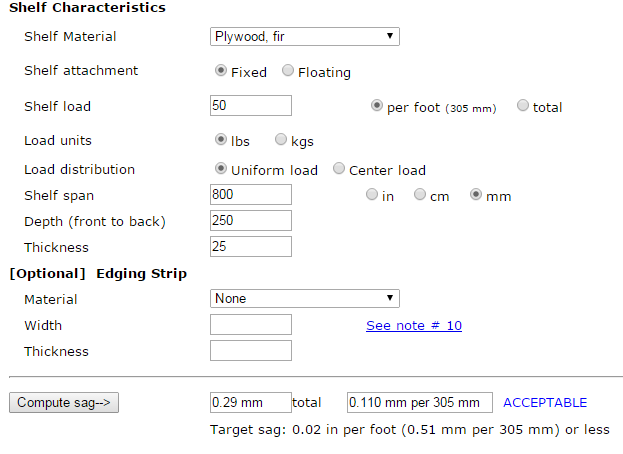Set span units to inches

[372, 195]
